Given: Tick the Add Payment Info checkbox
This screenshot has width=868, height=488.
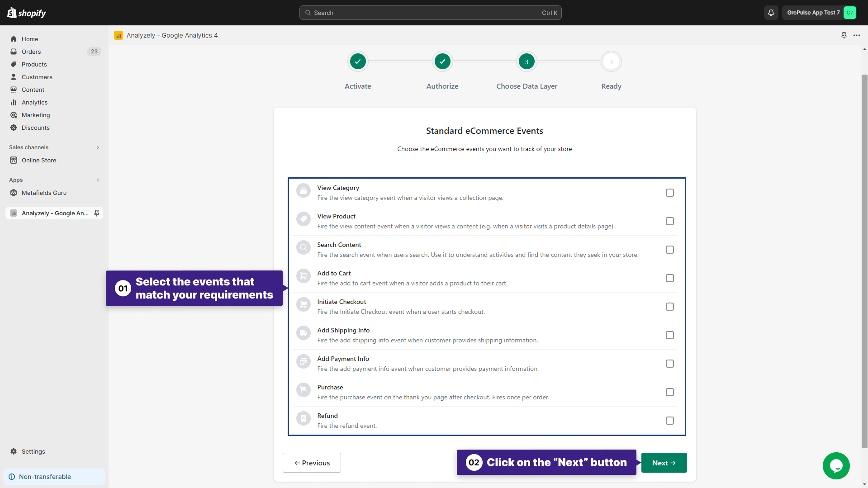Looking at the screenshot, I should point(670,364).
